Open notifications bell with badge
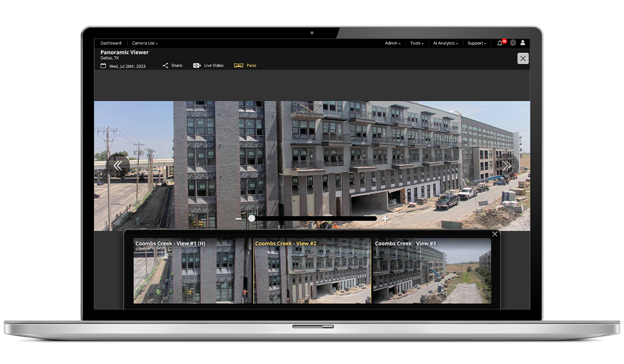This screenshot has width=624, height=364. (501, 43)
